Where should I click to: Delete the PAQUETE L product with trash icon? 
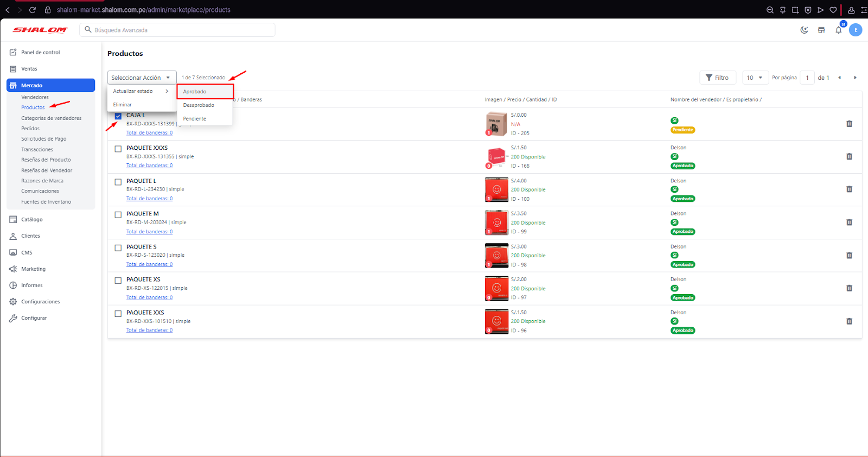click(x=849, y=189)
